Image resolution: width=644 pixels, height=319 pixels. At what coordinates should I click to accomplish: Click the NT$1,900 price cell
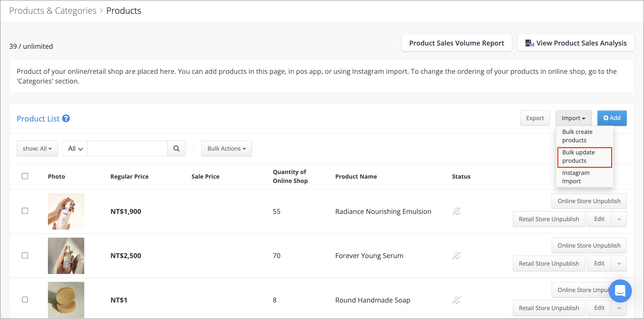(x=126, y=211)
